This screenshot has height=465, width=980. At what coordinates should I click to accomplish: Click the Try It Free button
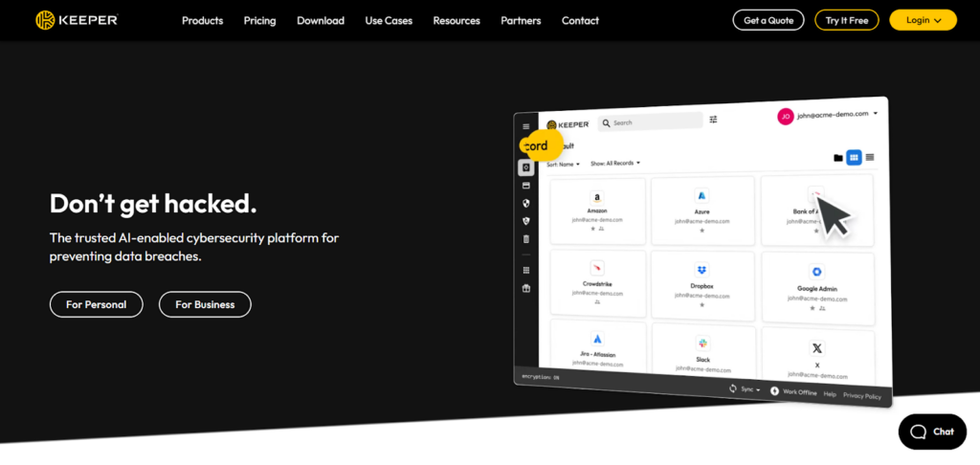(x=847, y=20)
